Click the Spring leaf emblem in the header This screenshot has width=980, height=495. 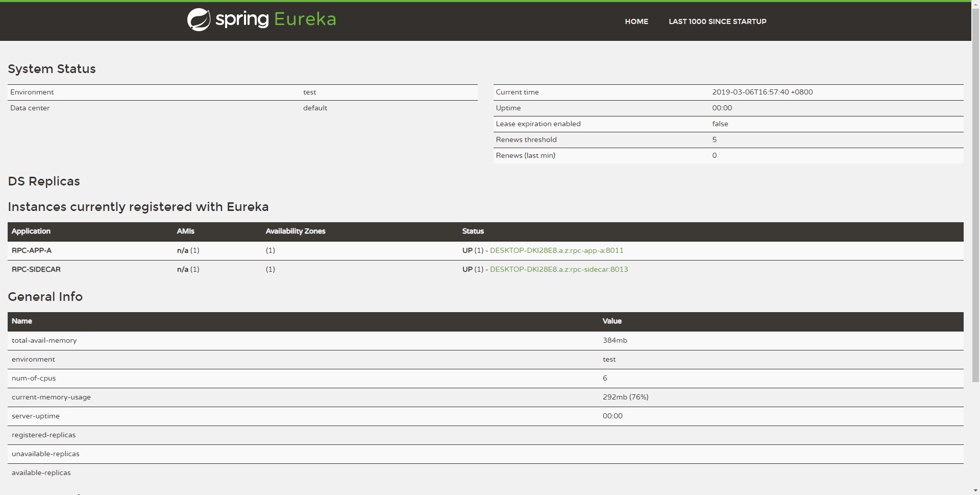199,19
